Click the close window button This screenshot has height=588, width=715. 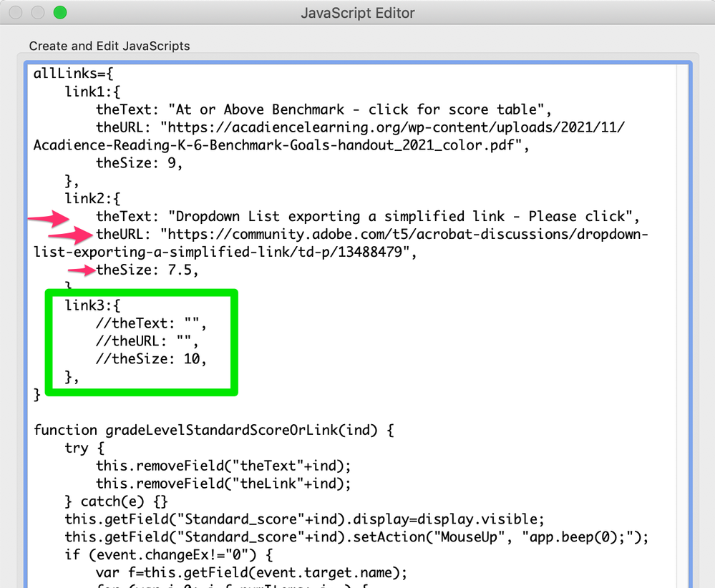click(x=16, y=12)
